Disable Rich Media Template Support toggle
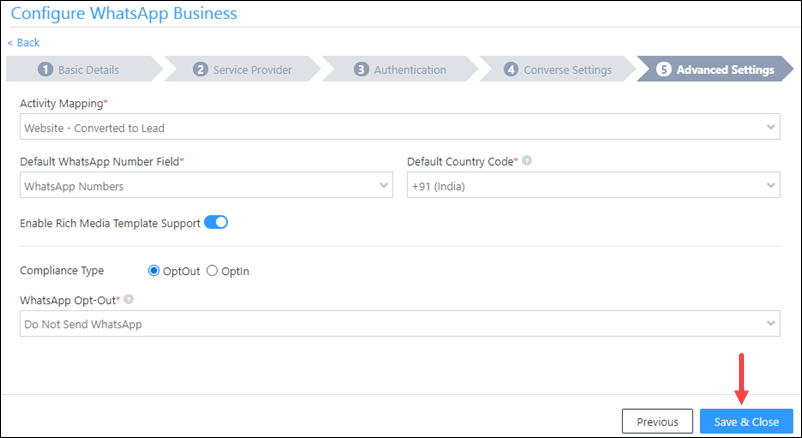 216,223
